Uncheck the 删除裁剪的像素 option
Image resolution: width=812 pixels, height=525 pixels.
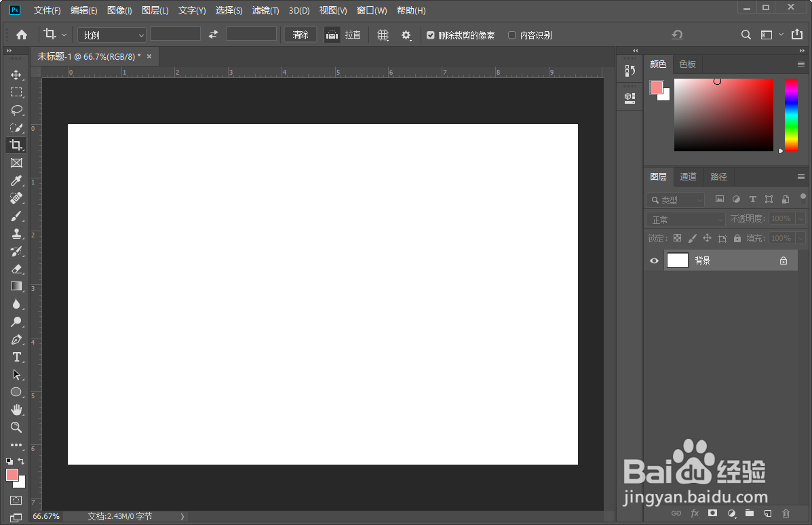pyautogui.click(x=430, y=35)
